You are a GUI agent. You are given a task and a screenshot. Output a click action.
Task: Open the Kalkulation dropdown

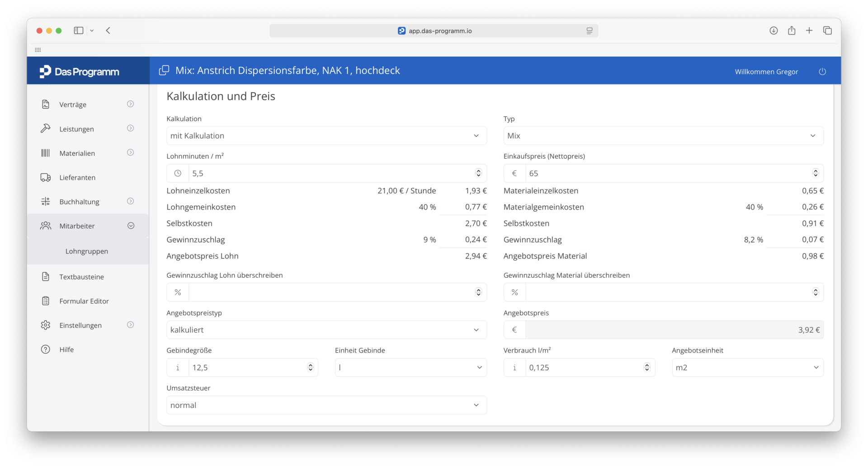tap(326, 135)
